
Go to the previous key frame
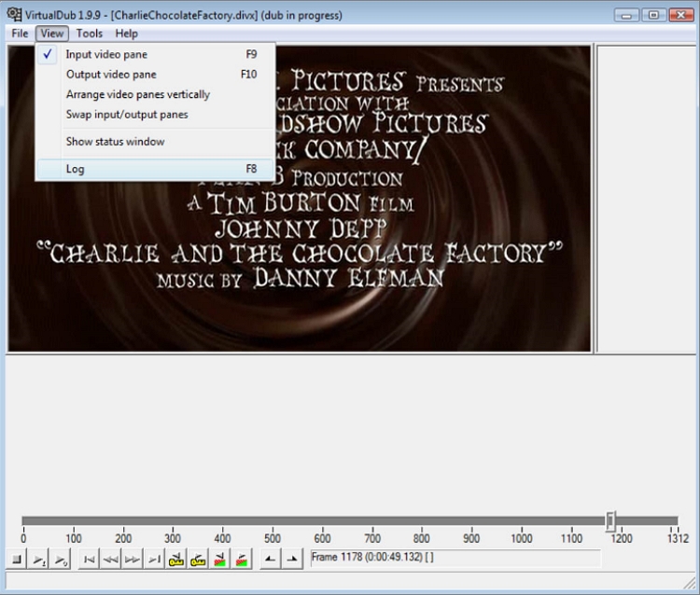click(176, 559)
